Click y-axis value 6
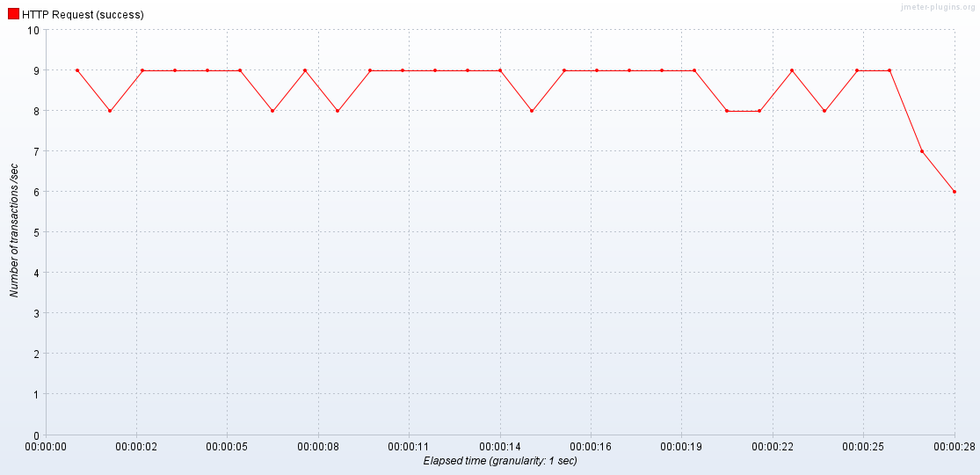 [x=36, y=192]
